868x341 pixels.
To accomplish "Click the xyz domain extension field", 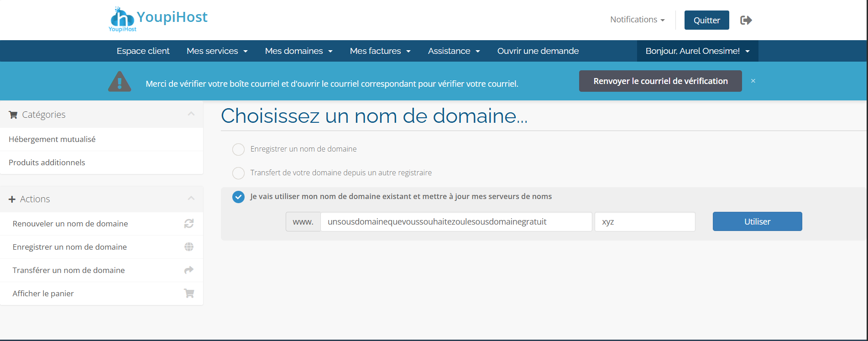I will (644, 222).
